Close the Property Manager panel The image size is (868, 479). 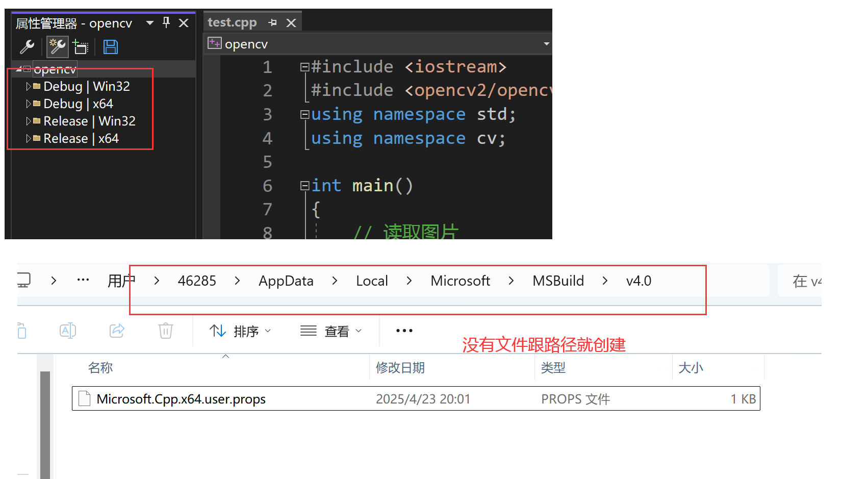[184, 23]
